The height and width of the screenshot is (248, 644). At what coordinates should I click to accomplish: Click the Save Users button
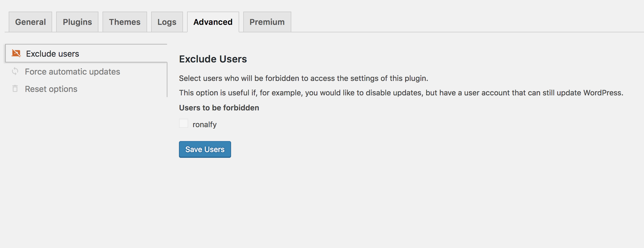click(205, 149)
